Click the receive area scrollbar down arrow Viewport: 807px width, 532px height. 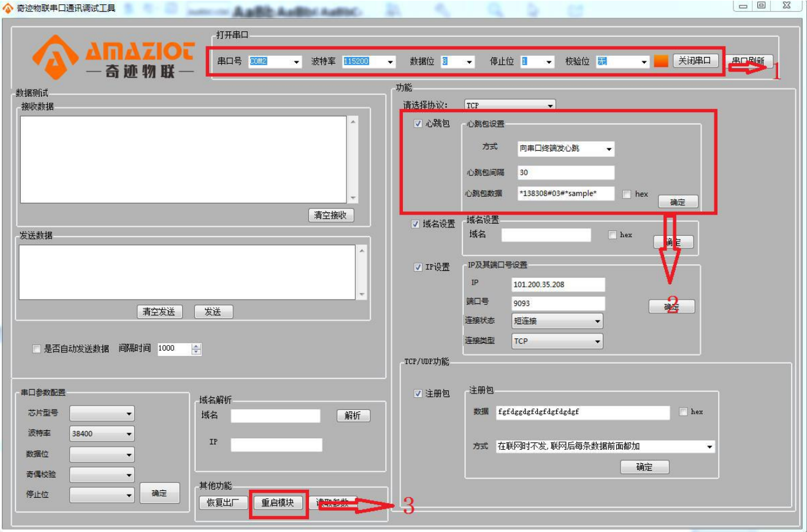coord(353,198)
